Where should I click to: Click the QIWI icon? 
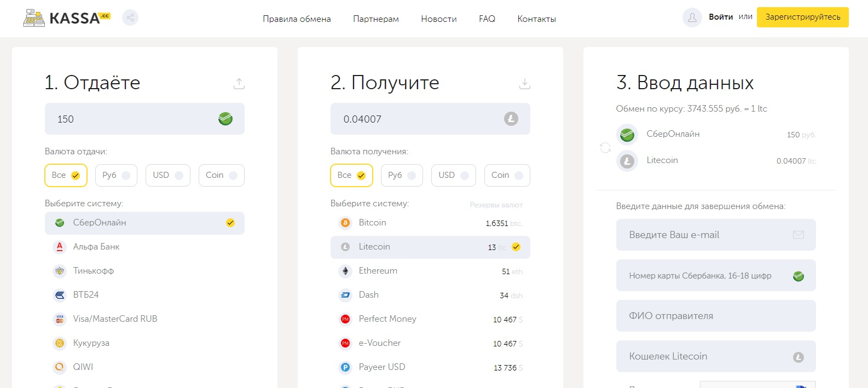point(60,367)
